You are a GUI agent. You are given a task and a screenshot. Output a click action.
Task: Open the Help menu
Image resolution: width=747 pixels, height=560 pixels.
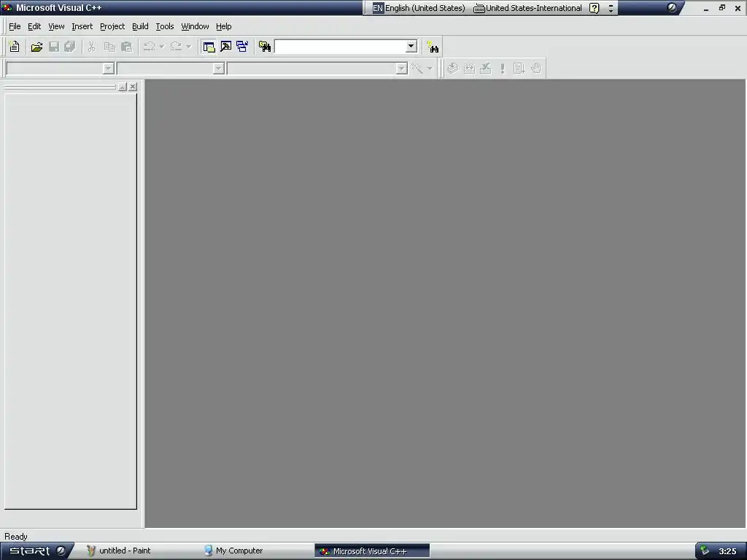223,26
